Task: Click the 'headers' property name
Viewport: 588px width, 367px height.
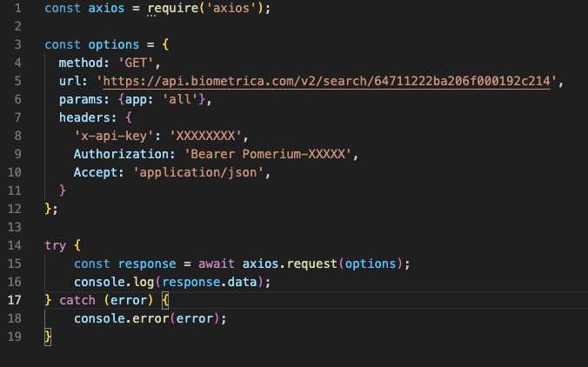Action: coord(84,117)
